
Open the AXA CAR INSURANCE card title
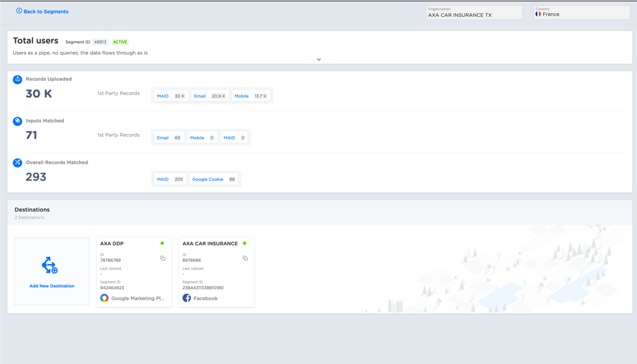pos(210,244)
